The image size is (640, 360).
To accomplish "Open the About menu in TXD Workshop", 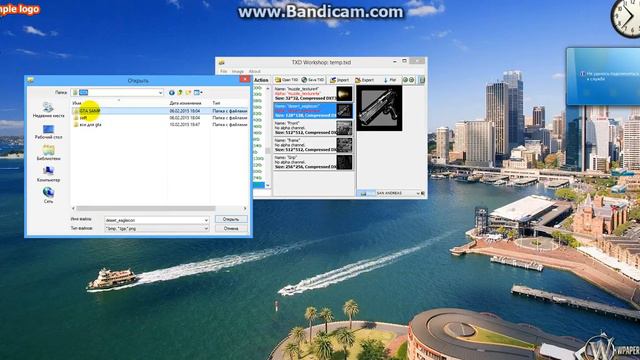I will (x=254, y=71).
